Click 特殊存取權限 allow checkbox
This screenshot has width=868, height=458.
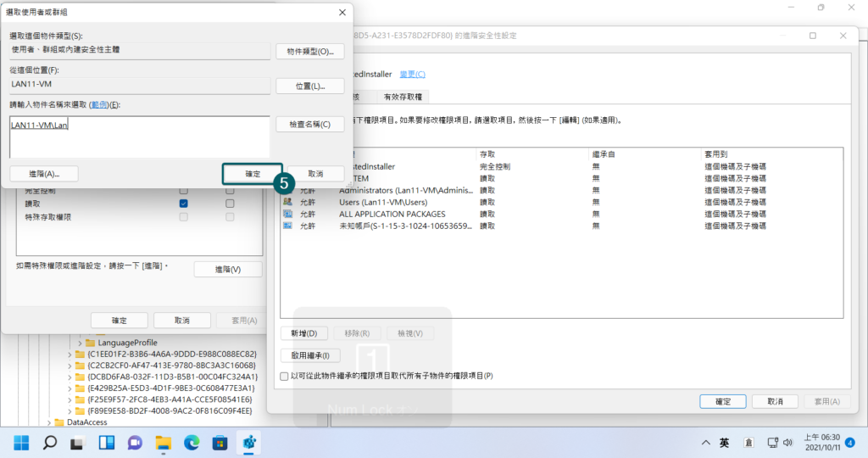183,217
